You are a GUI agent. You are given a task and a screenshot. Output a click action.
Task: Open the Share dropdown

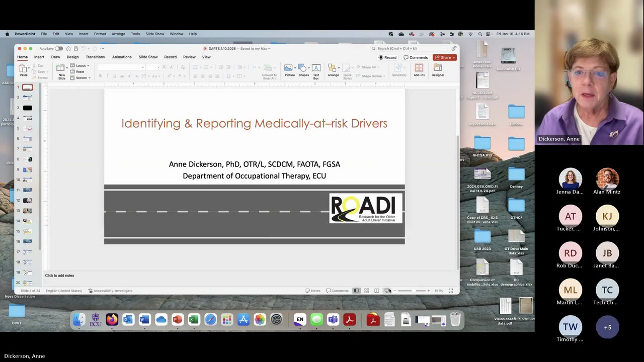445,57
